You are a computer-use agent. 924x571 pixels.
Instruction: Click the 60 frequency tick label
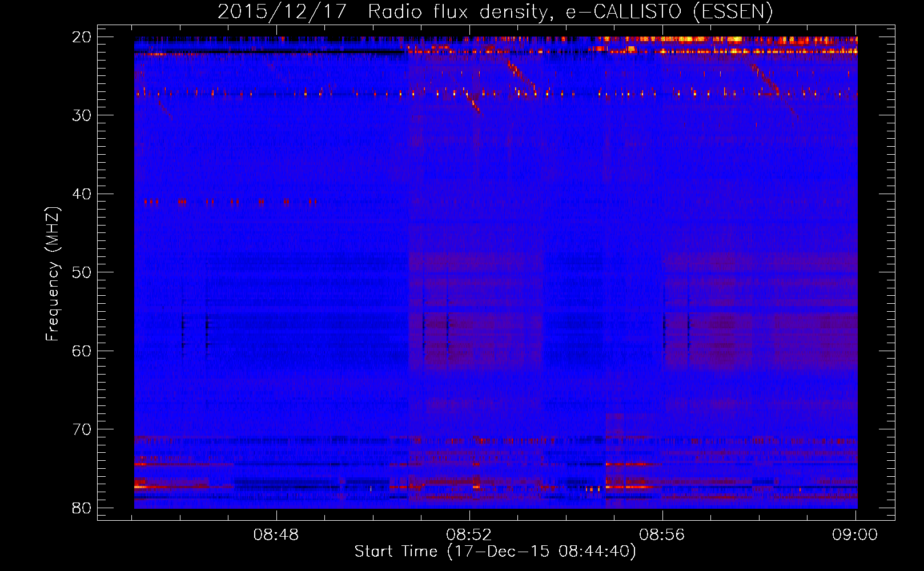coord(82,351)
